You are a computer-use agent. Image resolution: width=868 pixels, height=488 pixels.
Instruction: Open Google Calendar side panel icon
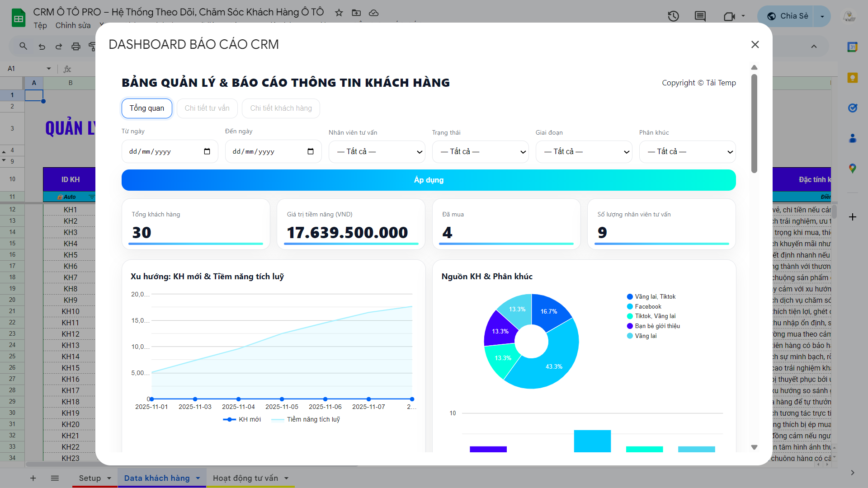[x=852, y=47]
